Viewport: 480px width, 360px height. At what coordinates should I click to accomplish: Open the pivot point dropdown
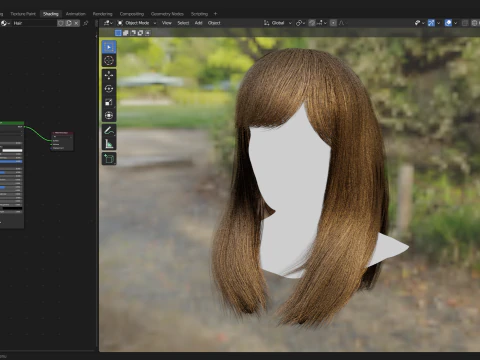pos(301,23)
